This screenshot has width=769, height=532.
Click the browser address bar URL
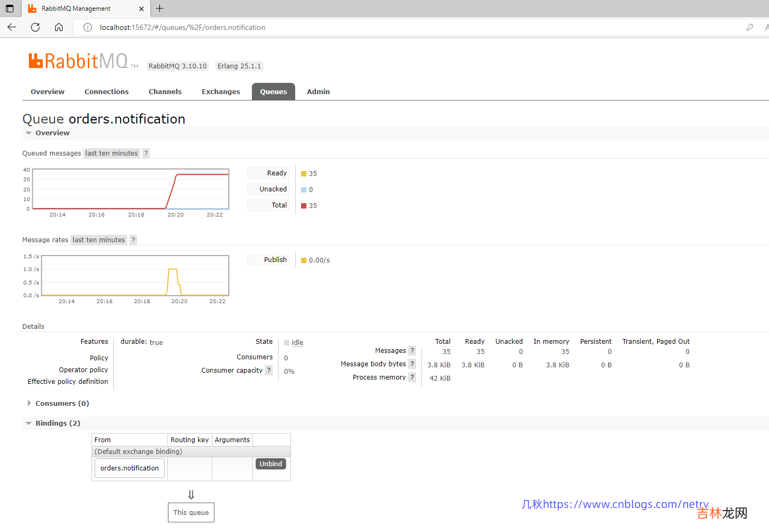[x=182, y=27]
